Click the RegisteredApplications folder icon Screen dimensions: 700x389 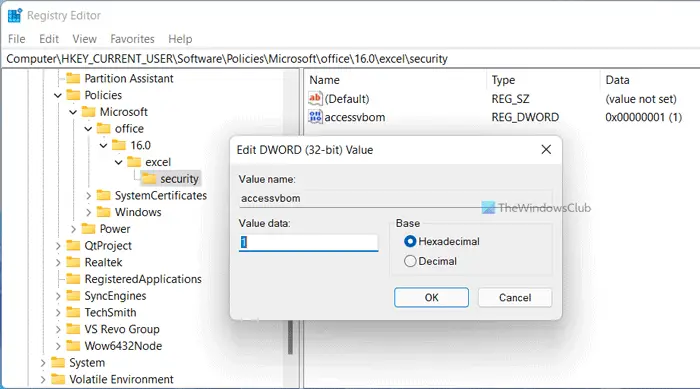(73, 279)
